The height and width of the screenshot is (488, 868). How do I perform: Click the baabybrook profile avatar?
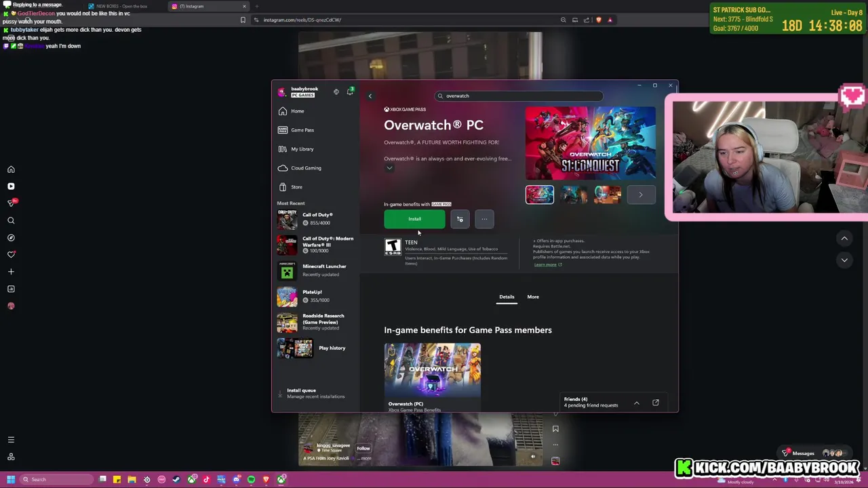click(x=281, y=92)
